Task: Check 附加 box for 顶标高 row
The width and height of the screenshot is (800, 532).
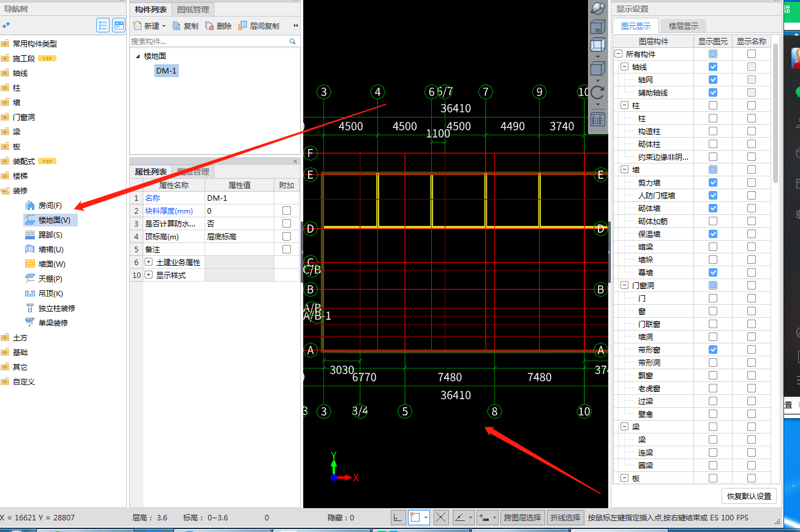Action: pos(286,237)
